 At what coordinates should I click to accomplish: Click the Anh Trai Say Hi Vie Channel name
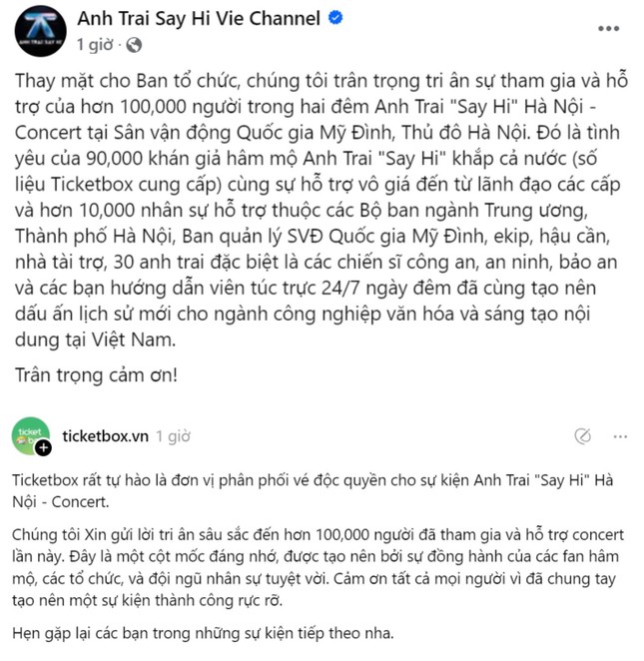[199, 19]
